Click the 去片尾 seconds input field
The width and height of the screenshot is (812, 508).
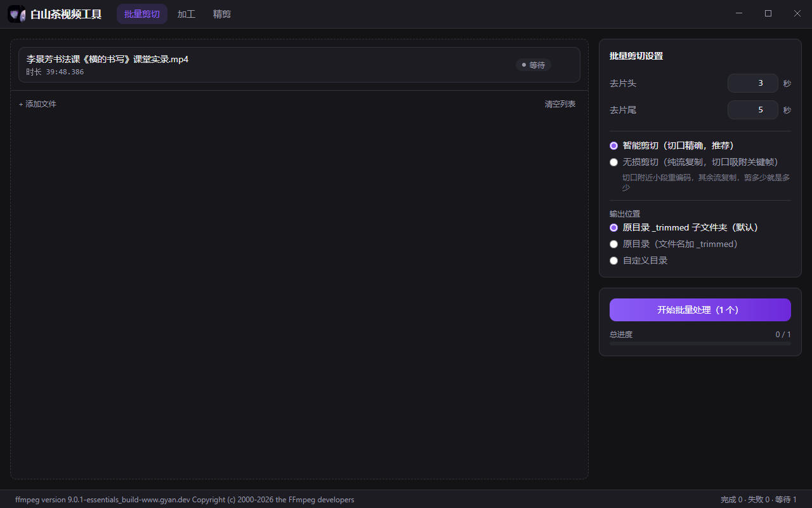coord(753,110)
